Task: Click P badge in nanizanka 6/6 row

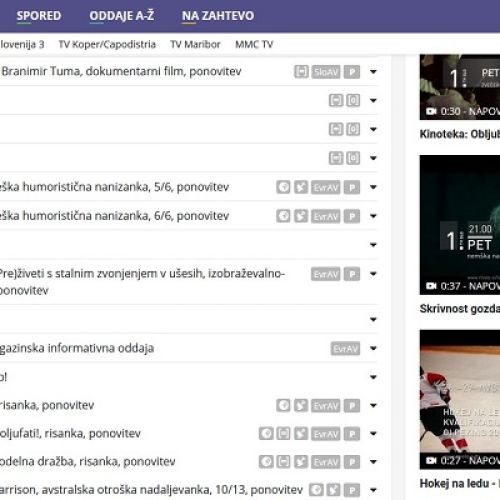Action: [x=352, y=216]
